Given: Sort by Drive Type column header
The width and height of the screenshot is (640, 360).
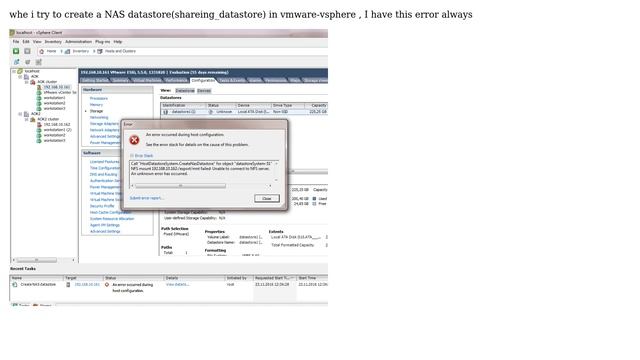Looking at the screenshot, I should (287, 105).
